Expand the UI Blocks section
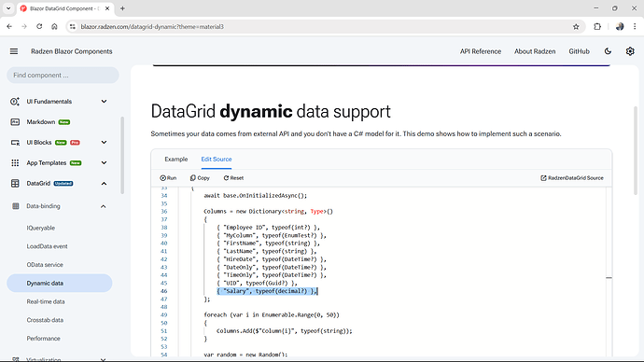The image size is (644, 362). point(104,143)
